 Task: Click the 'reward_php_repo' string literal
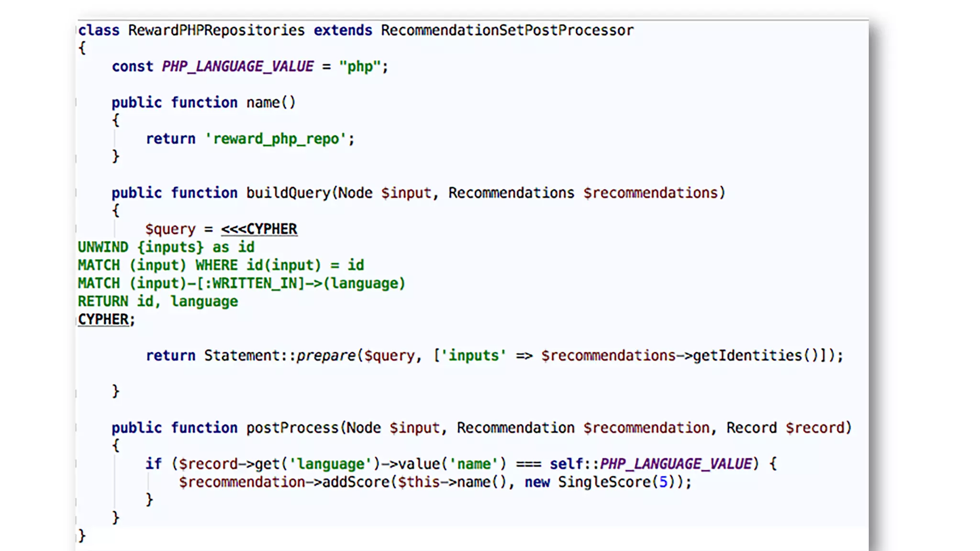(276, 139)
